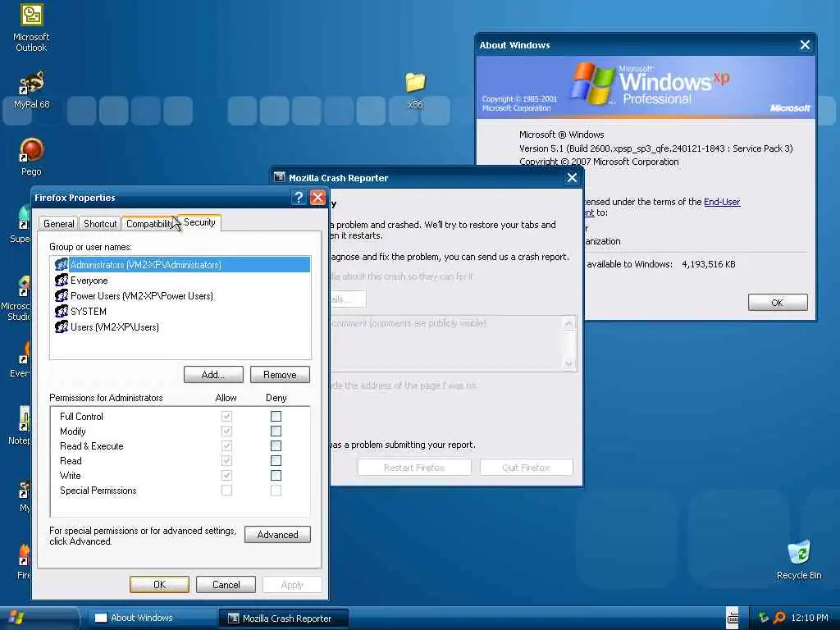Click the Power Users group icon
Screen dimensions: 840x630
pyautogui.click(x=62, y=295)
